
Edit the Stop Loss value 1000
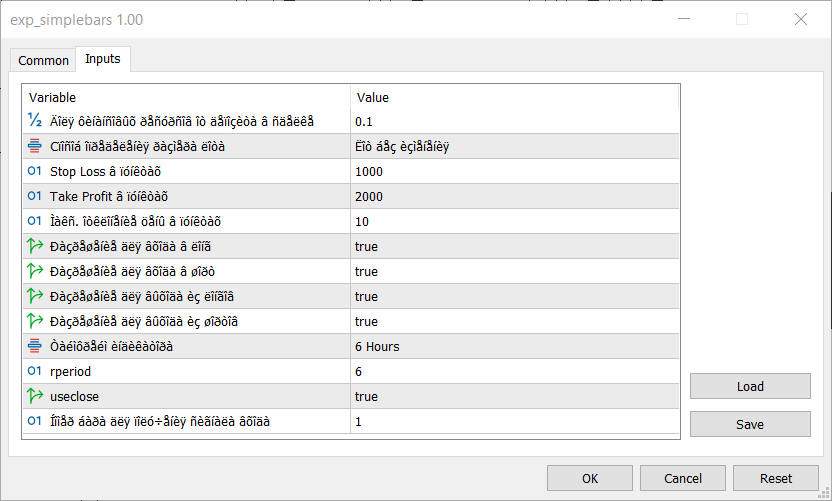515,171
